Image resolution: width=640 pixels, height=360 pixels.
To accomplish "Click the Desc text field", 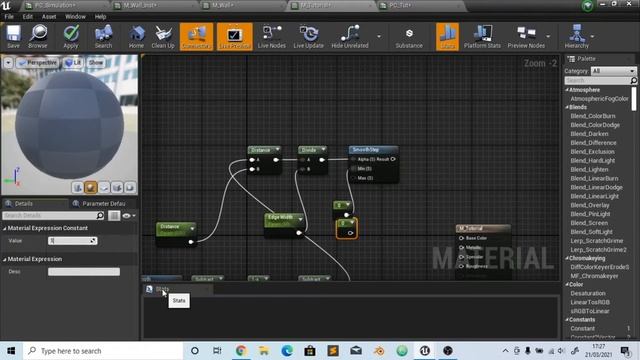I will [x=84, y=271].
